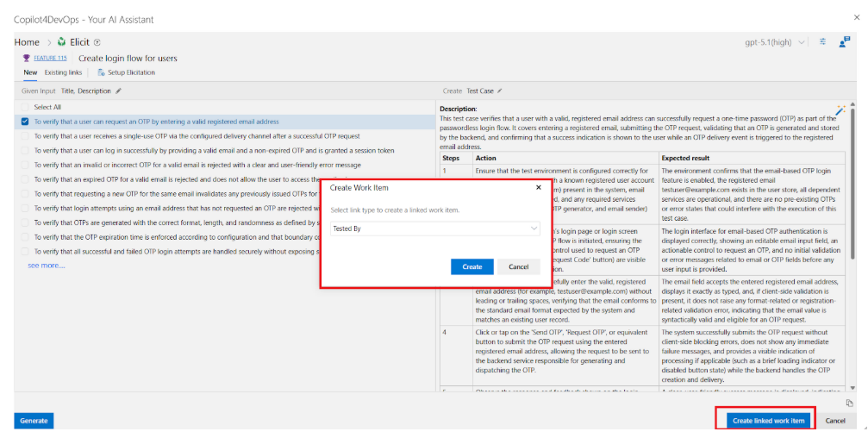
Task: Click Create in the Create Work Item dialog
Action: [x=472, y=266]
